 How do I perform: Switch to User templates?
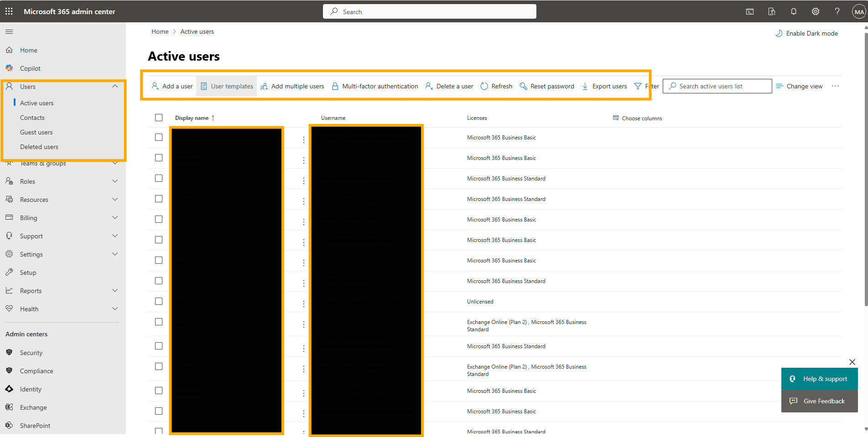pyautogui.click(x=226, y=86)
